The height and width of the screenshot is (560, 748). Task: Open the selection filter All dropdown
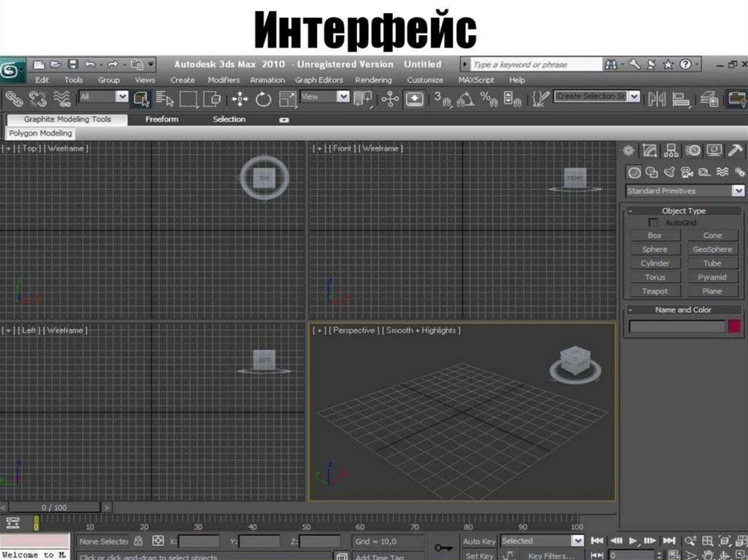pos(122,97)
